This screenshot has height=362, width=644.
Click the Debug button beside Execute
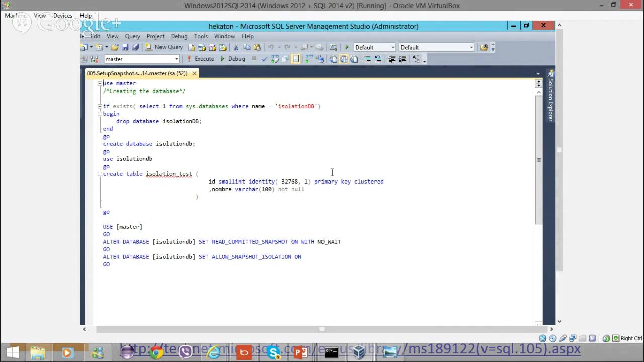pos(233,59)
